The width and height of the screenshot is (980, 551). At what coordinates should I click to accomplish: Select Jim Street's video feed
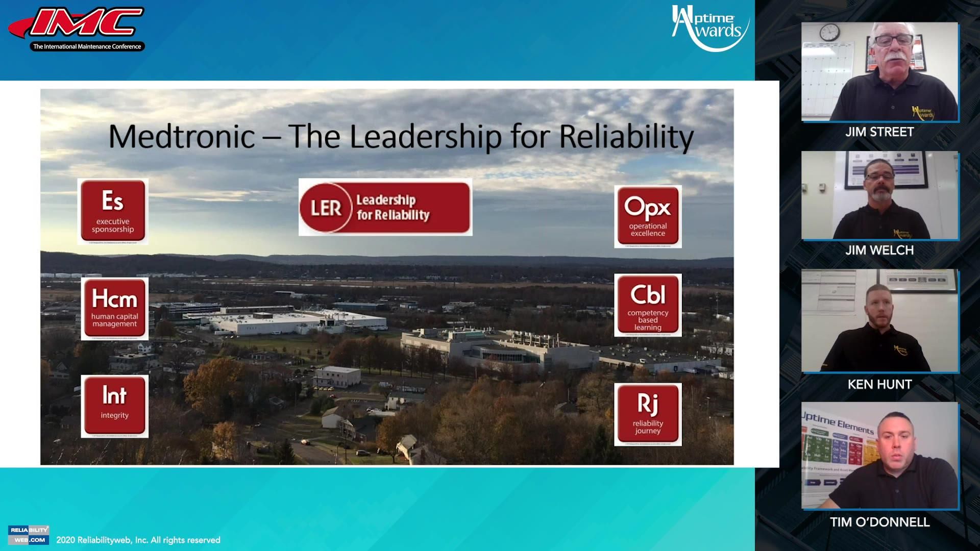pyautogui.click(x=879, y=71)
